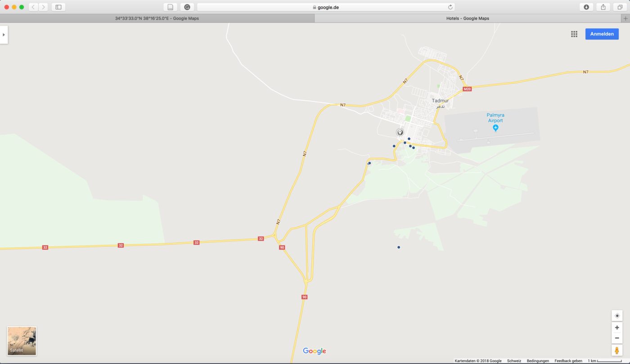
Task: Open the Feedback geben link
Action: (568, 361)
